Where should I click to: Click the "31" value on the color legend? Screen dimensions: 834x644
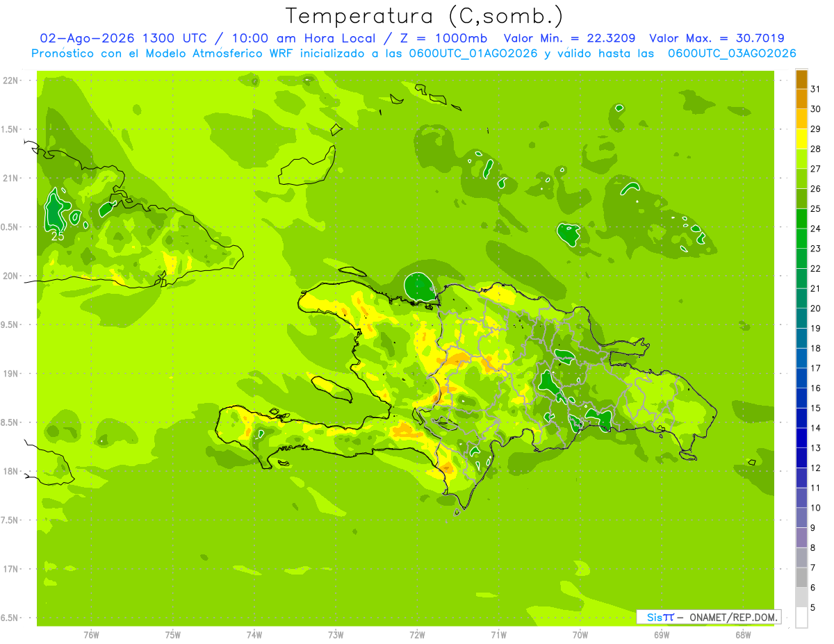(815, 89)
